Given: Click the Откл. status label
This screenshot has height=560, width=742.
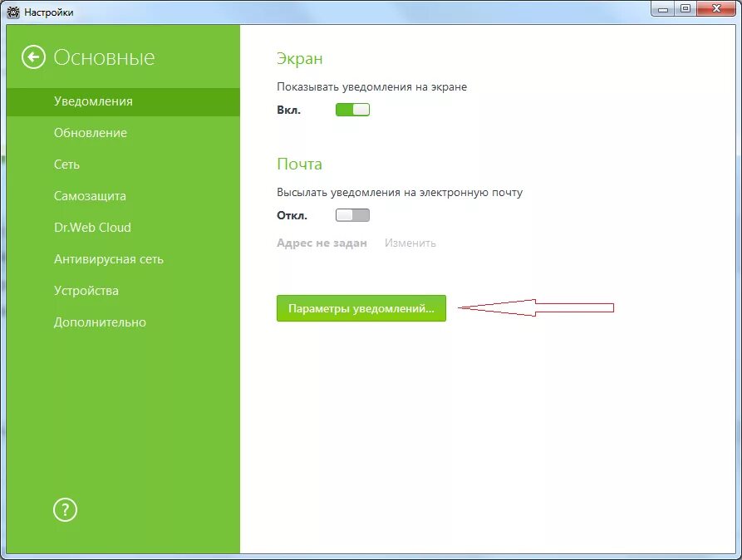Looking at the screenshot, I should tap(292, 216).
